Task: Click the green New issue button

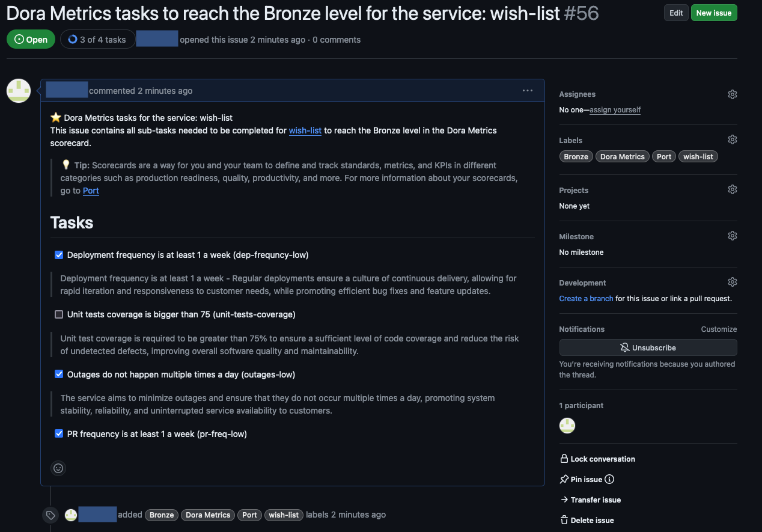Action: (714, 13)
